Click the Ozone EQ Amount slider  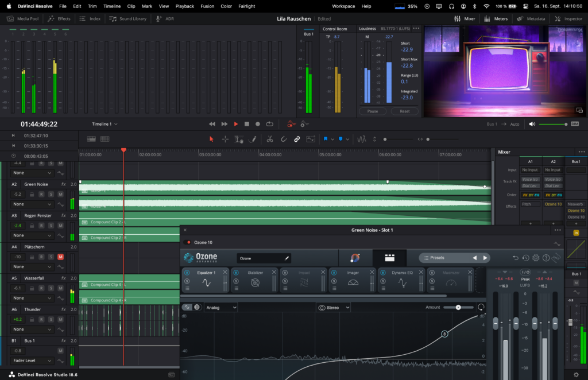coord(458,307)
